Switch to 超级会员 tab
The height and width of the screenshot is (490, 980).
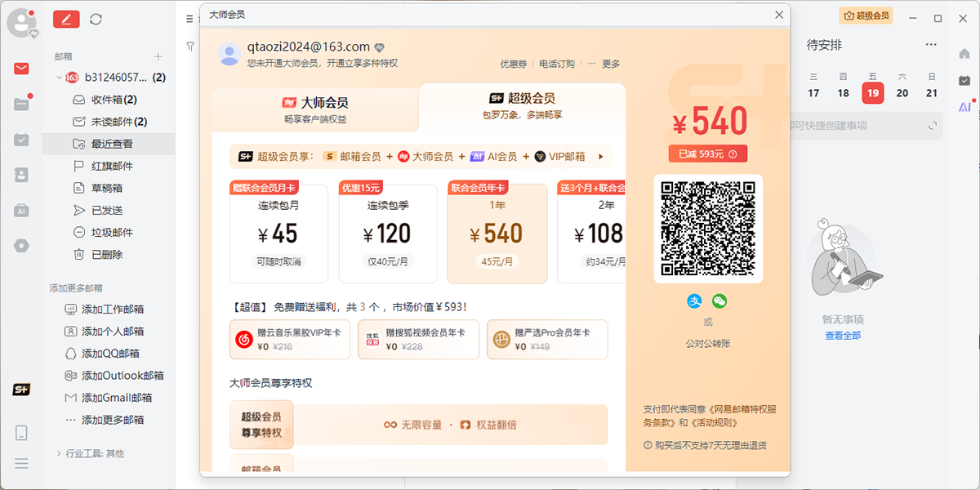(x=522, y=105)
